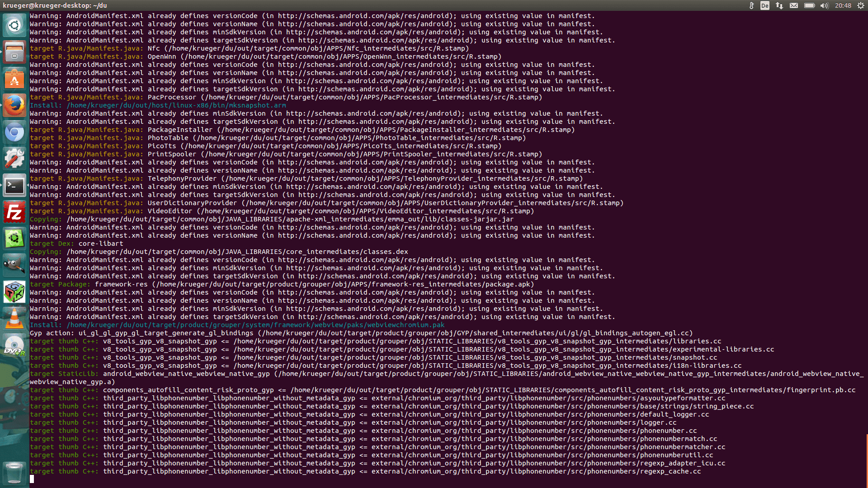Open the sound volume indicator
Viewport: 868px width, 488px height.
tap(824, 5)
